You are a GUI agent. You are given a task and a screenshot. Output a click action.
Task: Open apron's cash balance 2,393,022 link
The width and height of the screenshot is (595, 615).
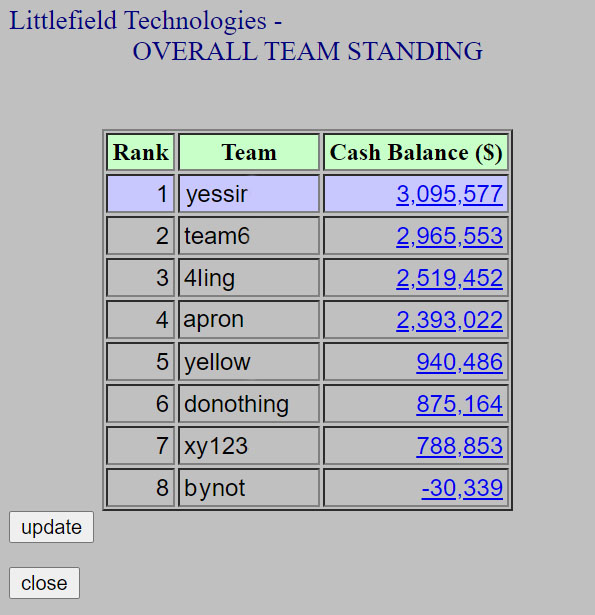449,320
